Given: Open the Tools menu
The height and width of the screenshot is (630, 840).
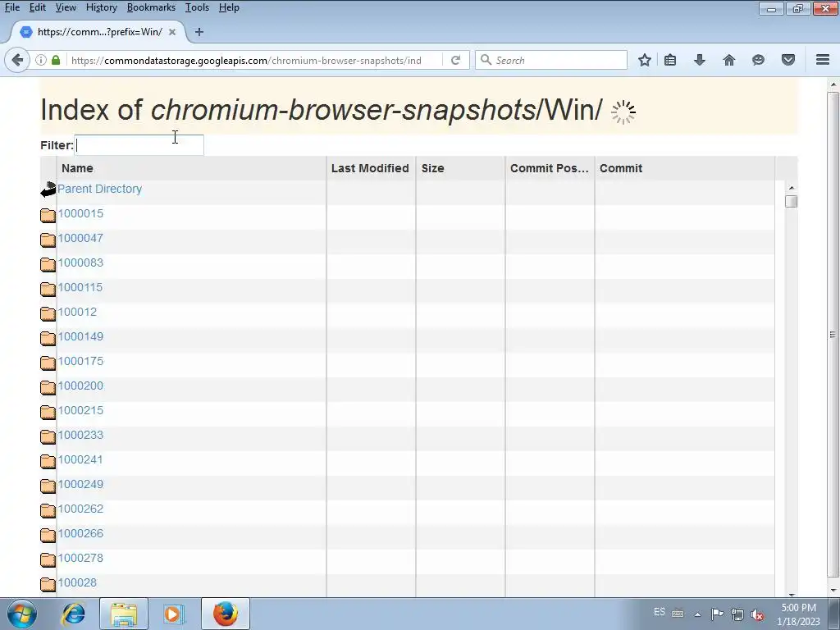Looking at the screenshot, I should (197, 7).
